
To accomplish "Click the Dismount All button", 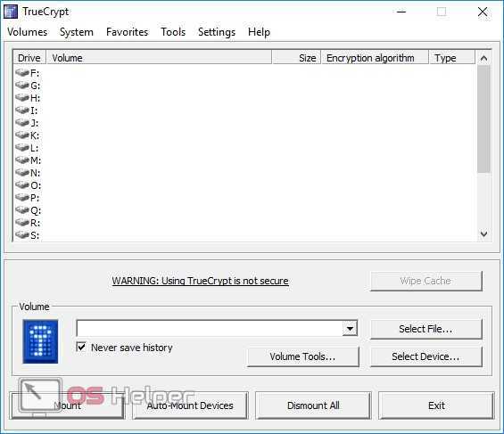I will pos(313,405).
